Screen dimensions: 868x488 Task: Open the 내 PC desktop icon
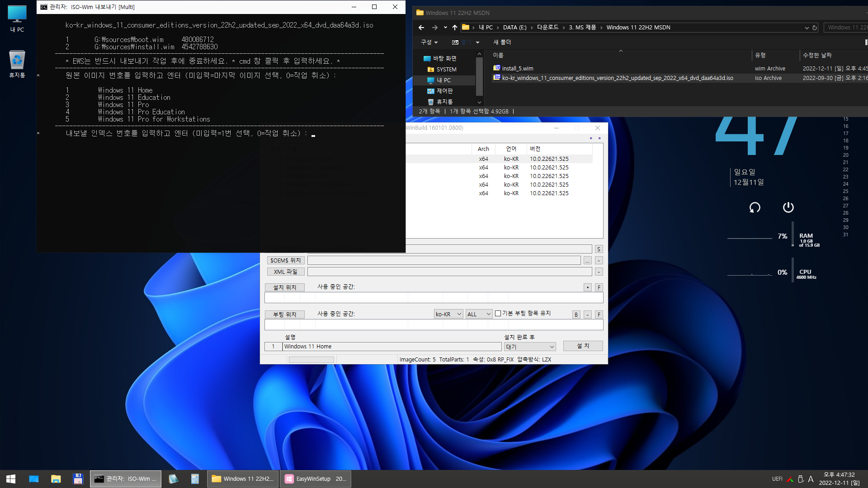tap(17, 19)
